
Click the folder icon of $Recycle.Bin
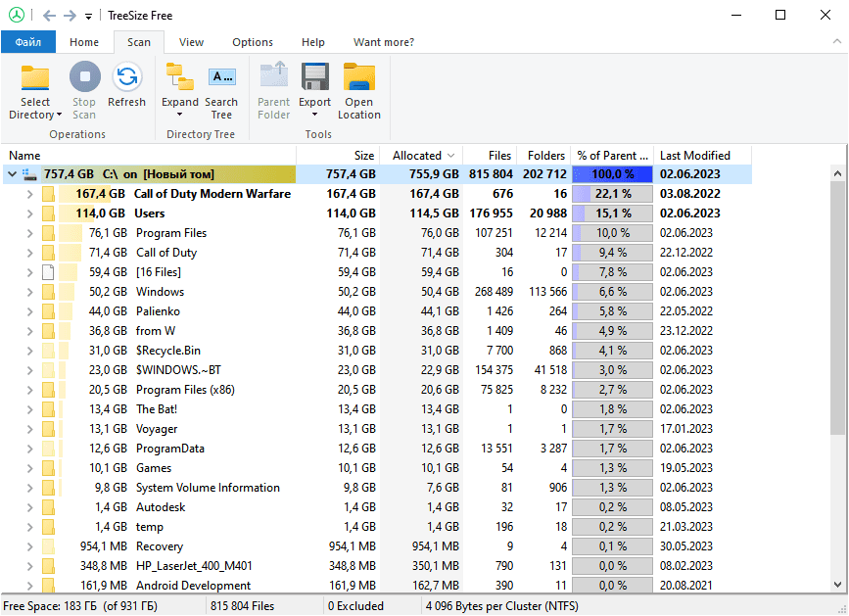48,351
